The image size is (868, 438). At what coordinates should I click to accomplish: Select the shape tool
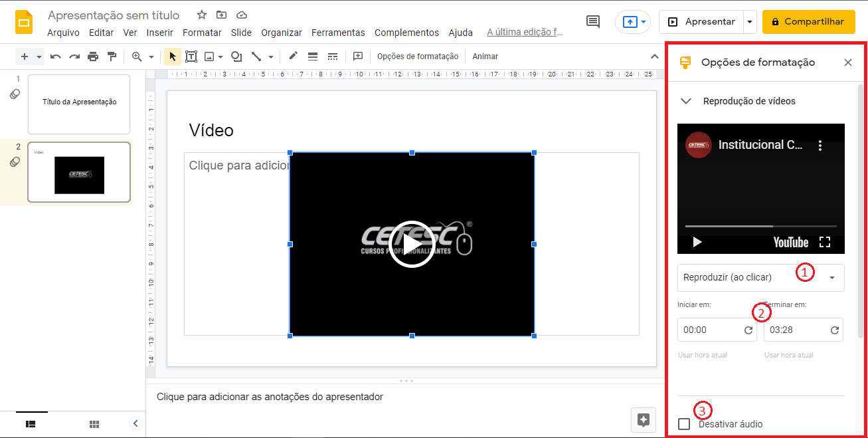pyautogui.click(x=236, y=56)
